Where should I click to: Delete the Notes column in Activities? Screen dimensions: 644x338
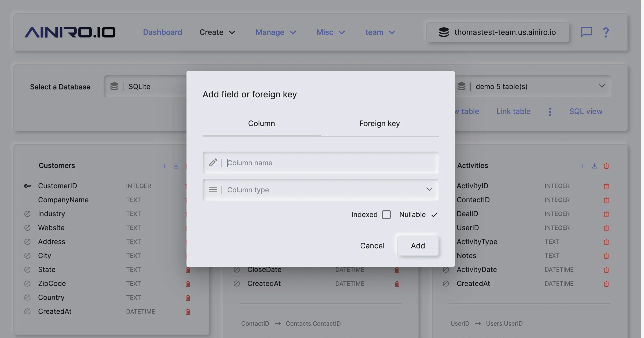(606, 256)
